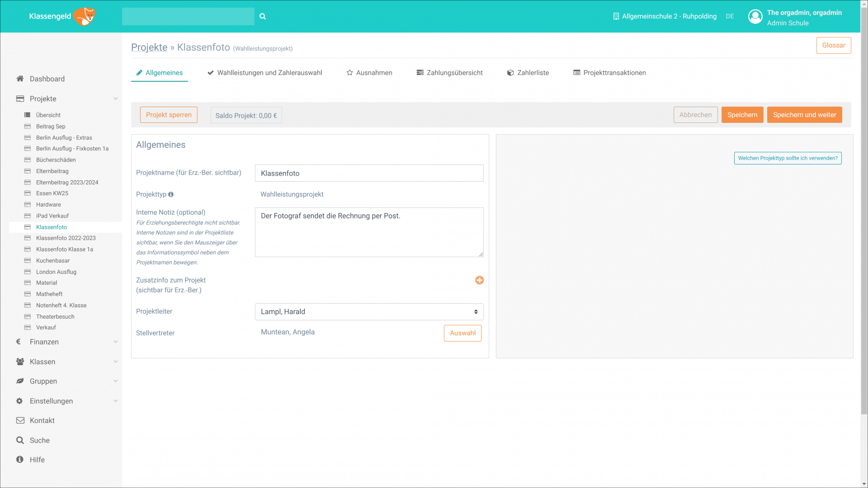Expand the Finanzen sidebar section chevron
This screenshot has width=868, height=488.
116,342
